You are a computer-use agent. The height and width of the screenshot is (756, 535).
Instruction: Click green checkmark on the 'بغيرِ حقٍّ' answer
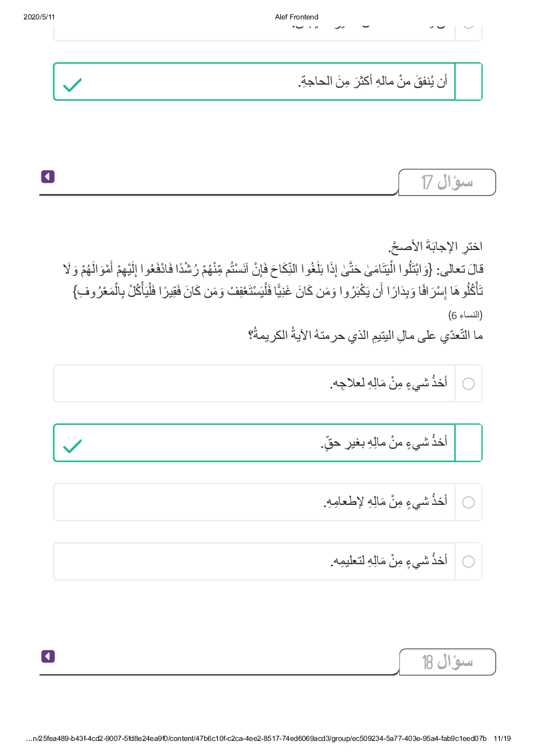coord(72,446)
